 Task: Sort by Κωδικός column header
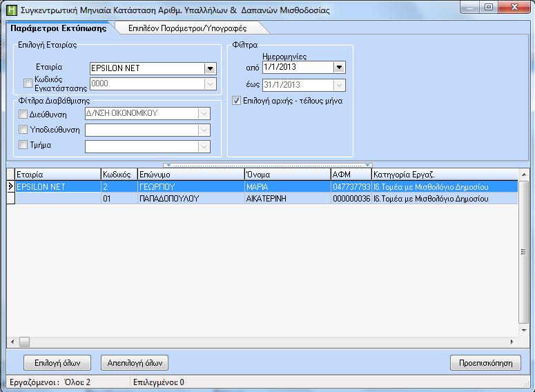point(119,175)
